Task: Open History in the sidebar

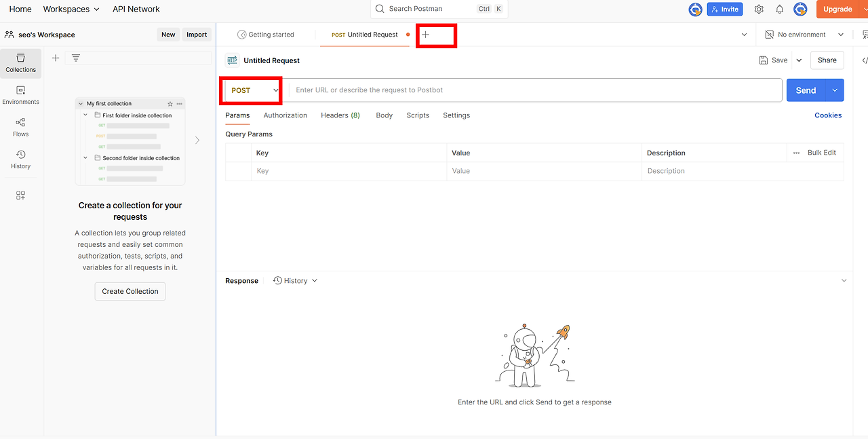Action: (21, 159)
